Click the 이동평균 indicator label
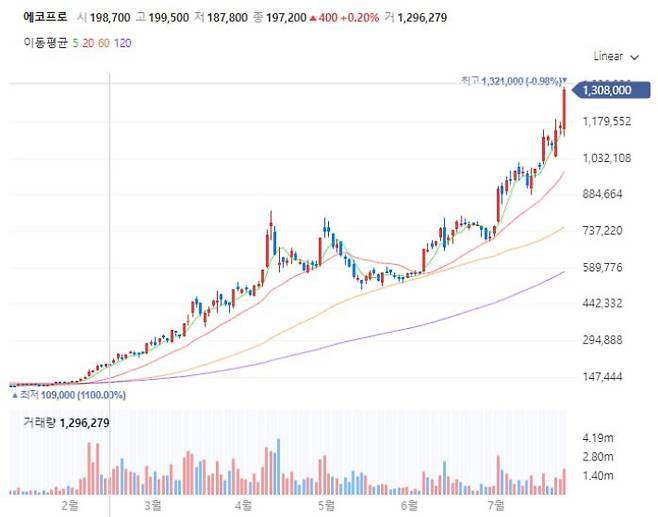Image resolution: width=658 pixels, height=517 pixels. (46, 43)
